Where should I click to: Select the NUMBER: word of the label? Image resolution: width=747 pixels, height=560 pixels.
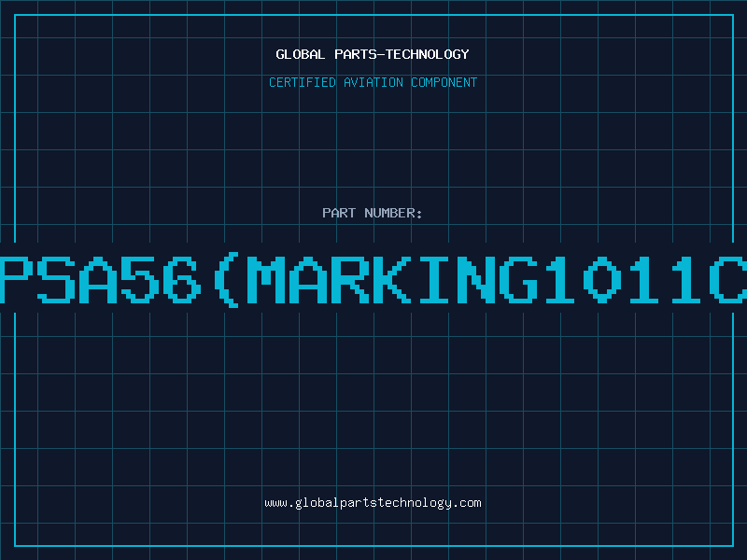tap(393, 213)
